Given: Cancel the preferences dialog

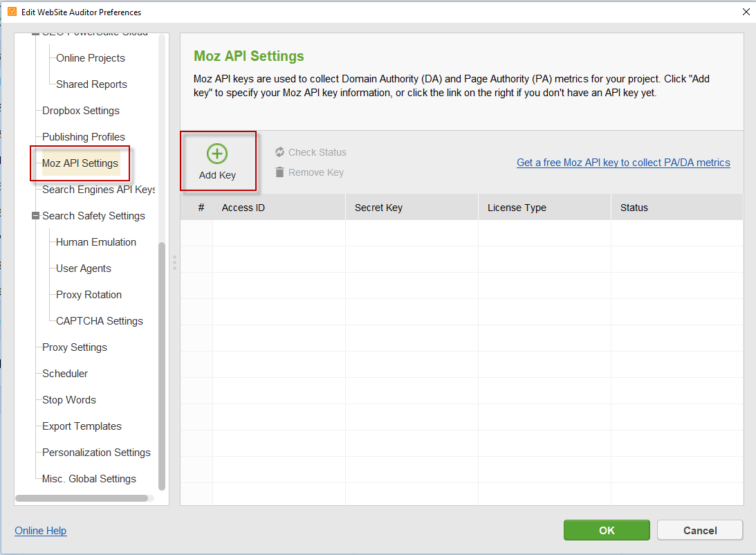Looking at the screenshot, I should [700, 530].
